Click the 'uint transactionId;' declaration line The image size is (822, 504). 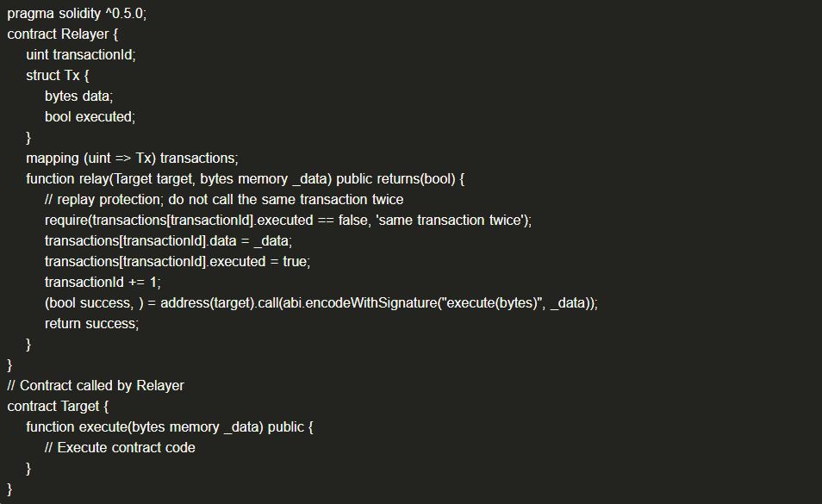click(81, 55)
